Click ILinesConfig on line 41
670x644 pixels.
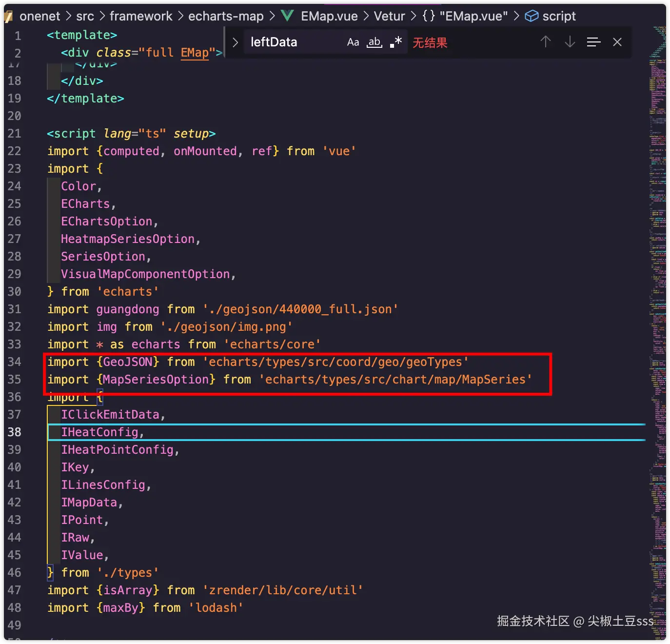click(x=103, y=484)
